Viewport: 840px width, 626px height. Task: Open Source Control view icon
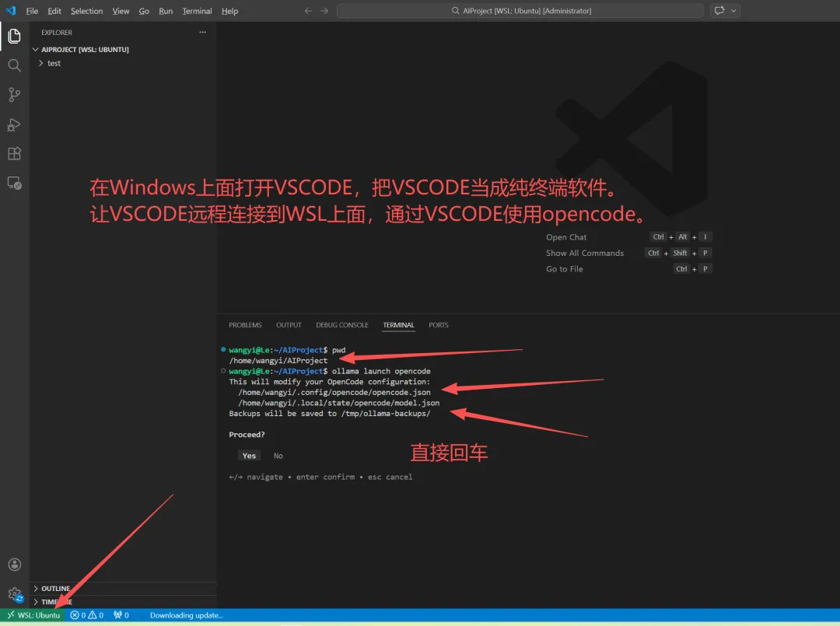pos(15,95)
